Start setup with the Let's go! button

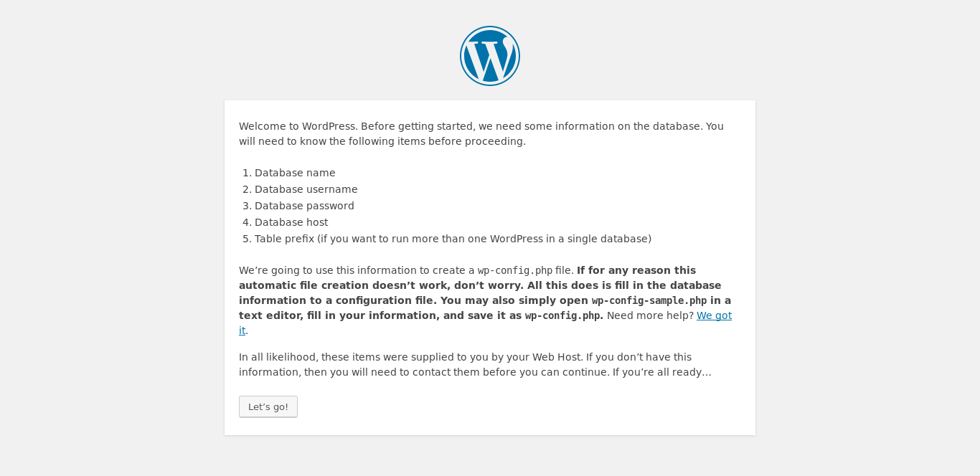click(x=268, y=406)
